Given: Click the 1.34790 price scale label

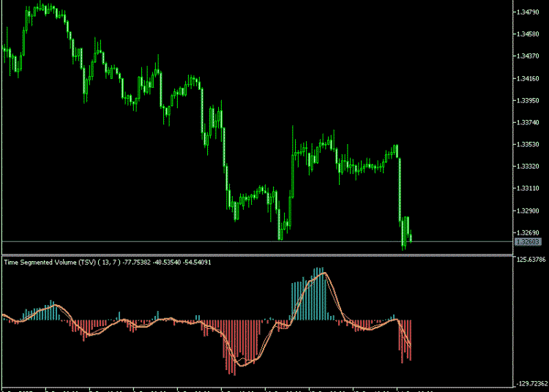Looking at the screenshot, I should click(x=528, y=12).
